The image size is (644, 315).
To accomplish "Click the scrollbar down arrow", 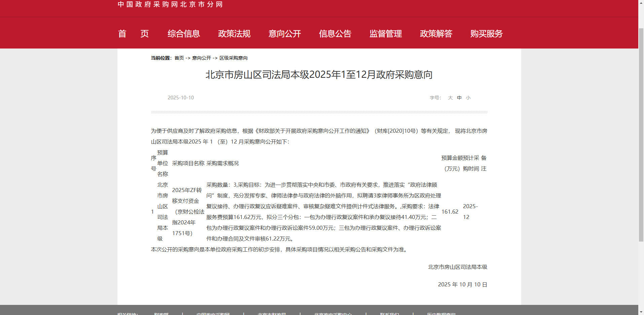I will 641,312.
